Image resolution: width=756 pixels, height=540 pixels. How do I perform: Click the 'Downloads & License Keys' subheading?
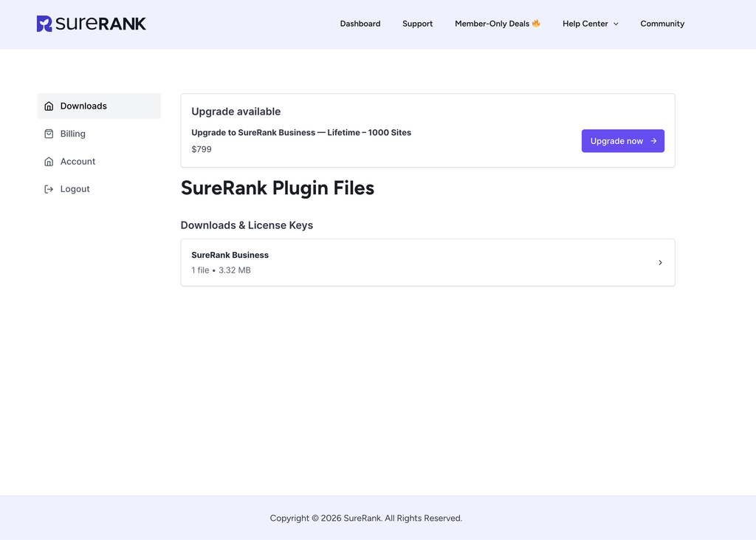click(x=247, y=225)
